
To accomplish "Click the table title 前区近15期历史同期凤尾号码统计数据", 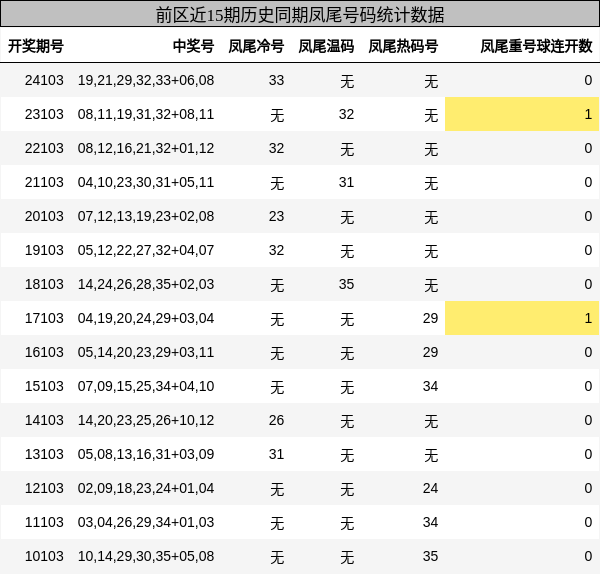I will point(300,15).
